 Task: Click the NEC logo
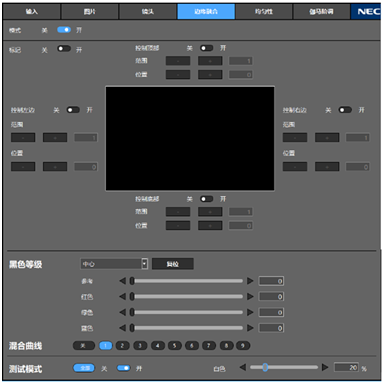click(x=366, y=12)
